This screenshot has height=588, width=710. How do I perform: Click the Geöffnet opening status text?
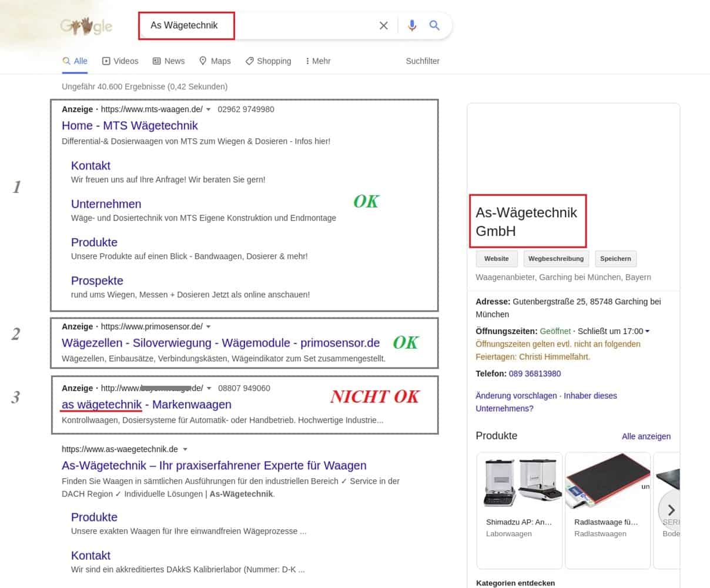point(555,331)
